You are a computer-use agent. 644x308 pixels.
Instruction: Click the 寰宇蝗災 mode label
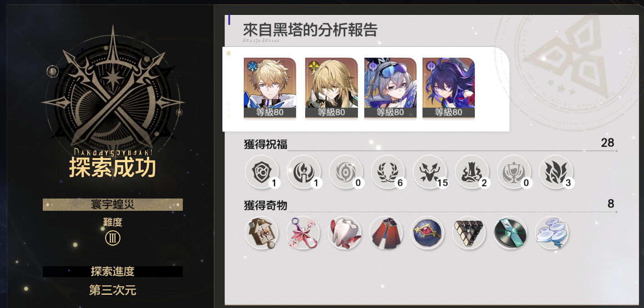(x=113, y=204)
